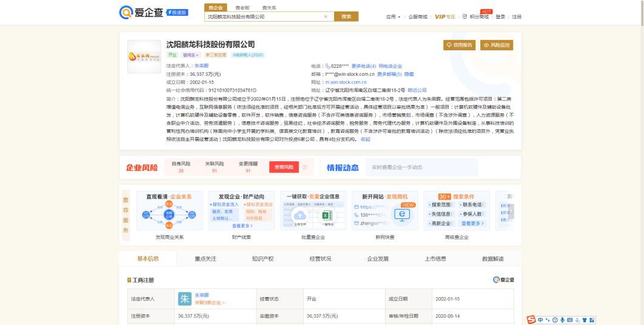Click the 登录 login link

pos(500,17)
